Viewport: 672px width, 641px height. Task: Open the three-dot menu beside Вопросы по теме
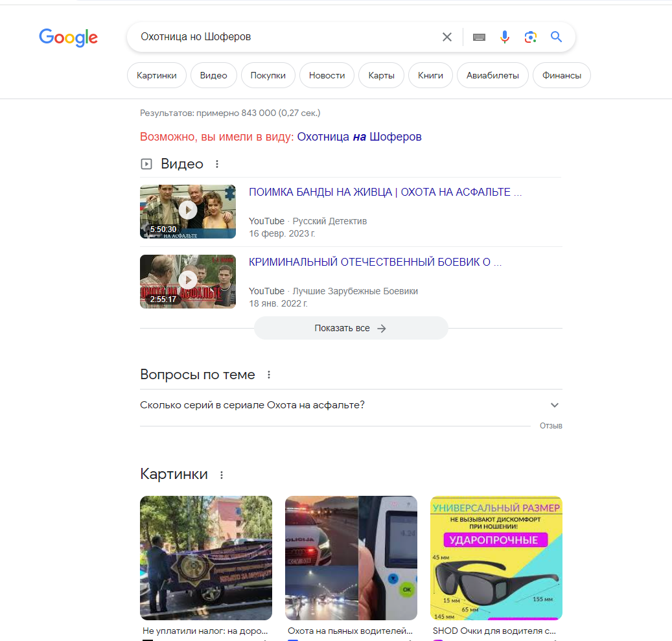[269, 375]
